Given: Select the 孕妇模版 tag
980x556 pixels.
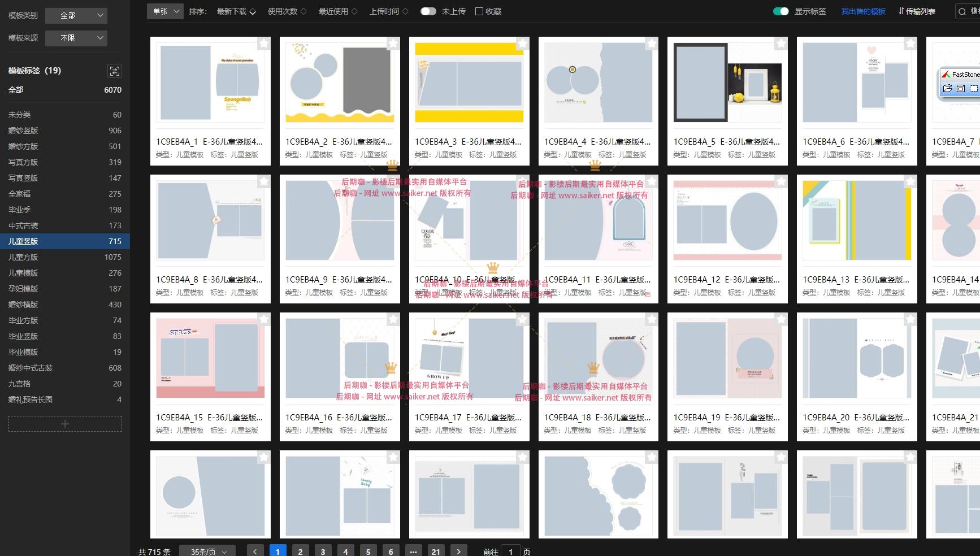Looking at the screenshot, I should tap(65, 289).
